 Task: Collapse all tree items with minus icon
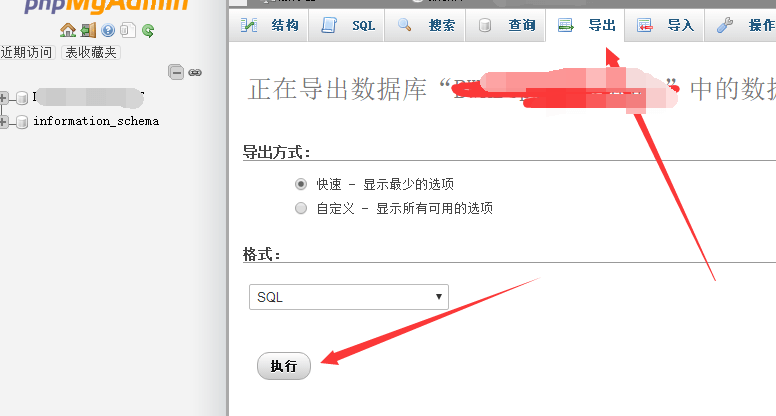(x=176, y=72)
